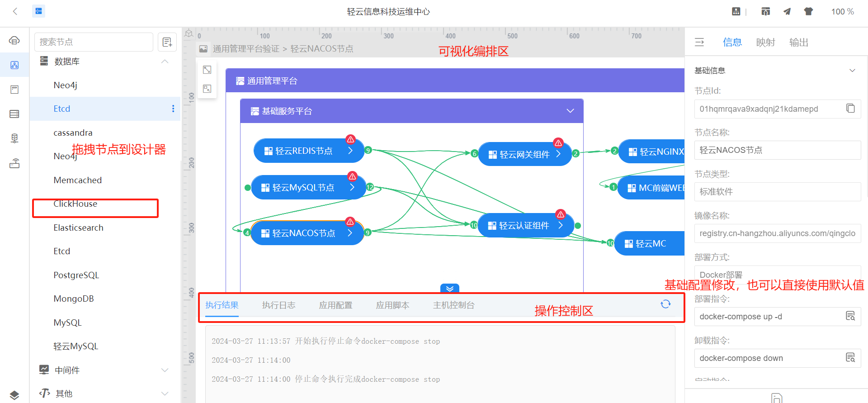Viewport: 868px width, 403px height.
Task: Select the 轻云MC node
Action: pos(650,243)
